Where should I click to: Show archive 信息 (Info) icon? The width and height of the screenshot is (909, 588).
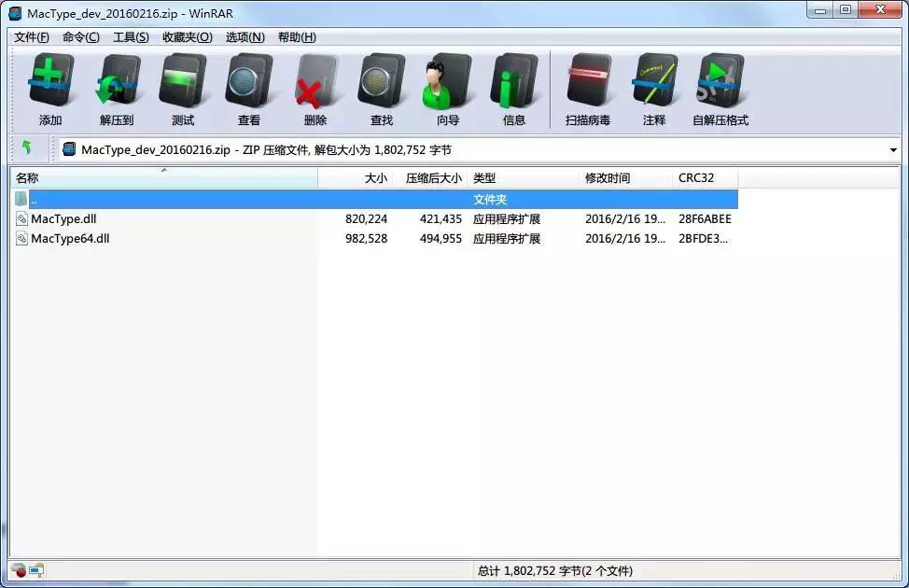pos(514,90)
